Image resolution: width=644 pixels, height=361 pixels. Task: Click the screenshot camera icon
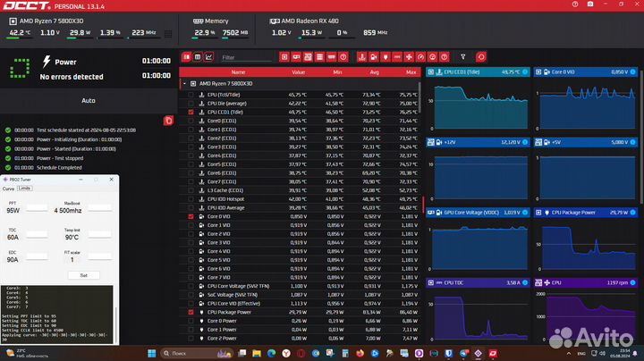590,4
